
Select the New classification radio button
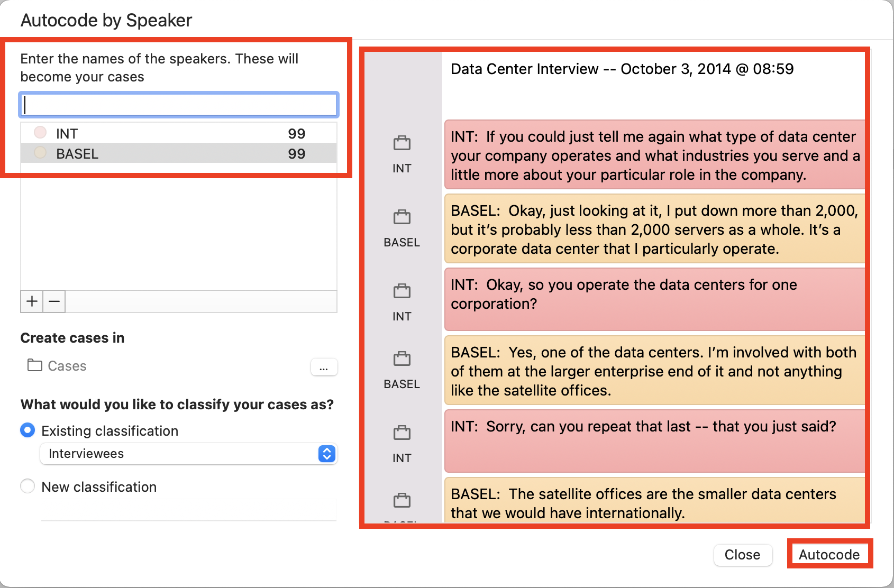point(27,486)
